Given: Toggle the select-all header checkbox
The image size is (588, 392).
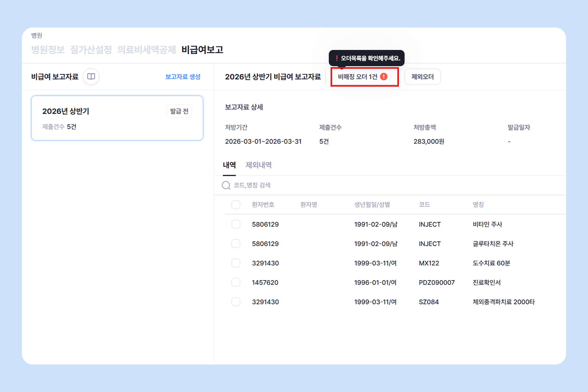Looking at the screenshot, I should click(x=236, y=205).
